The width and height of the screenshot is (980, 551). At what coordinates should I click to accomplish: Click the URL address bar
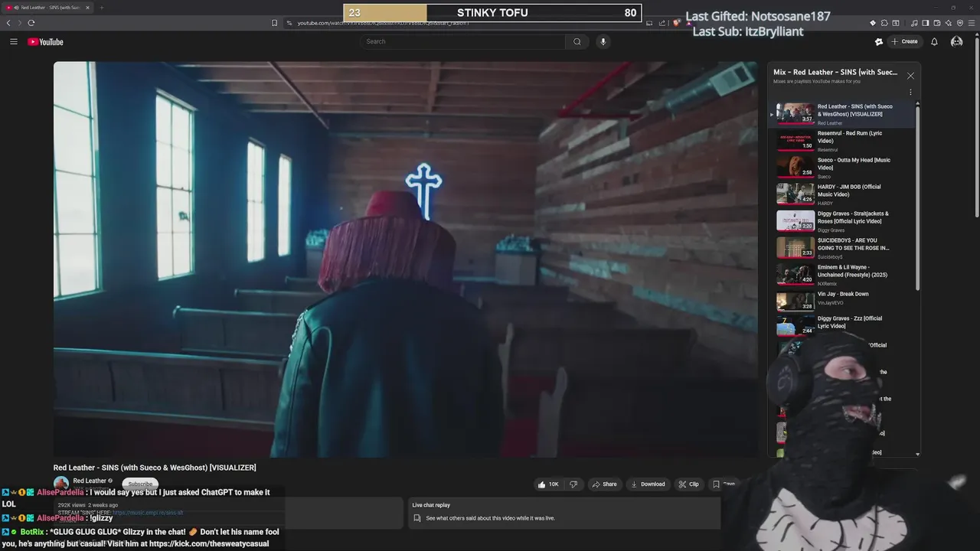click(467, 23)
